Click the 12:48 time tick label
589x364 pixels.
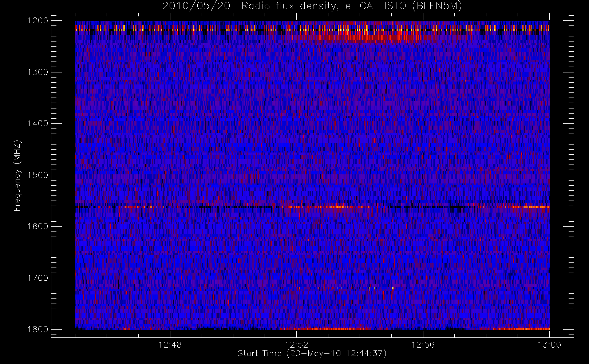tap(170, 345)
